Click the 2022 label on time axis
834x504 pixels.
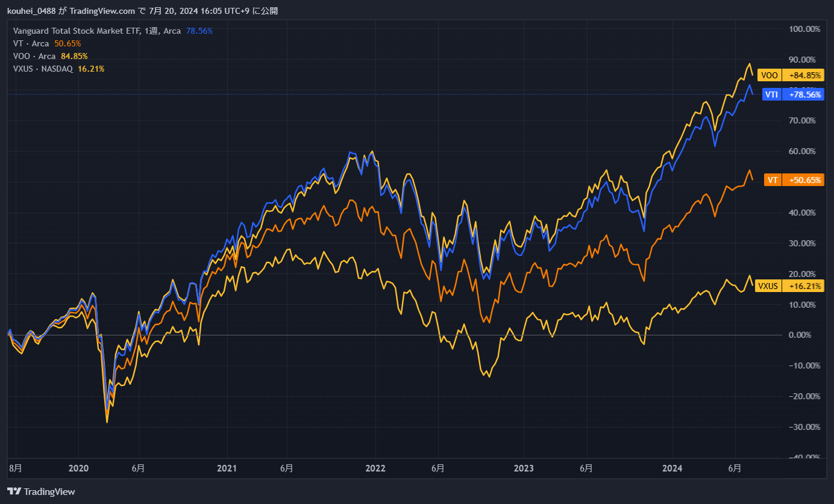pos(375,468)
